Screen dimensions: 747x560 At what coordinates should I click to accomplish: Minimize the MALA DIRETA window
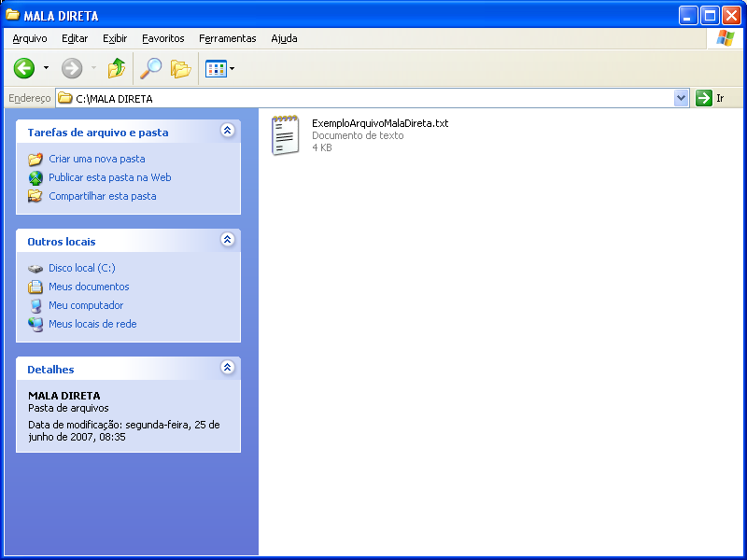pyautogui.click(x=688, y=16)
